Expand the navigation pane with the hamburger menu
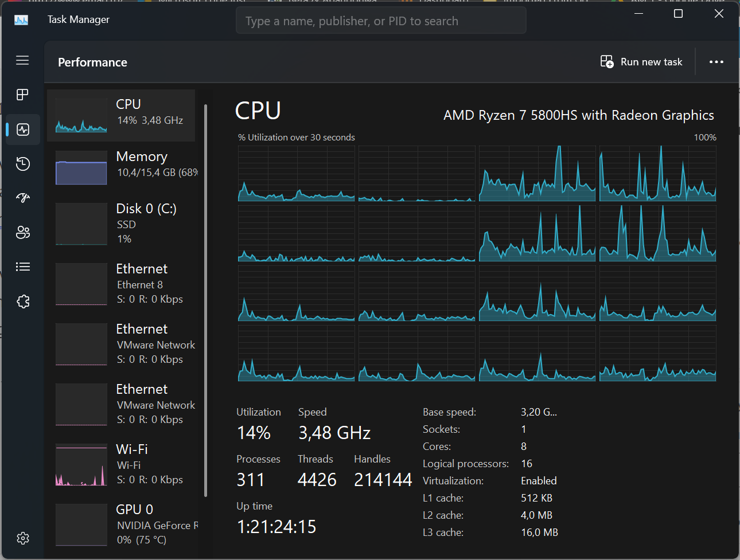Viewport: 740px width, 560px height. (x=22, y=60)
